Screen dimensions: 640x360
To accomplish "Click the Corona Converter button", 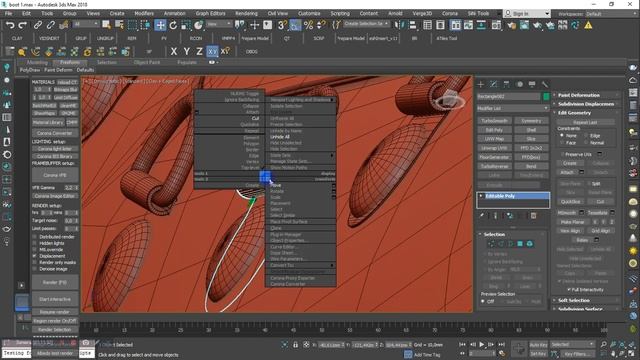I will (x=55, y=133).
